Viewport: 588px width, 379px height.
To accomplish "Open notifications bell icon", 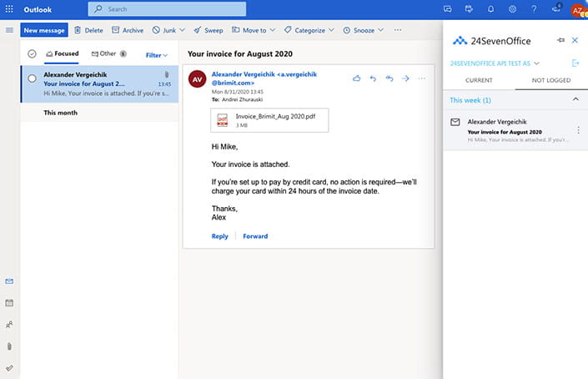I will (x=490, y=9).
